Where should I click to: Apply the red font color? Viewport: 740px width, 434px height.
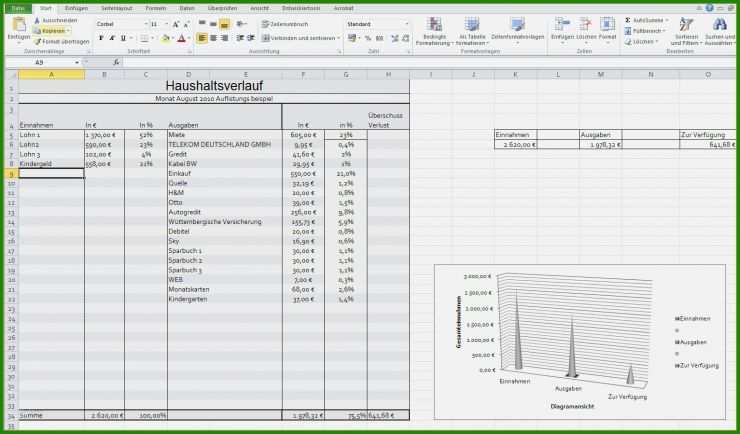[x=181, y=38]
